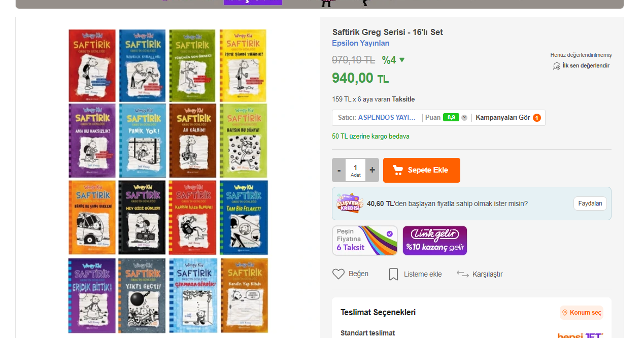Increase quantity with the plus button
This screenshot has width=644, height=338.
pyautogui.click(x=372, y=170)
